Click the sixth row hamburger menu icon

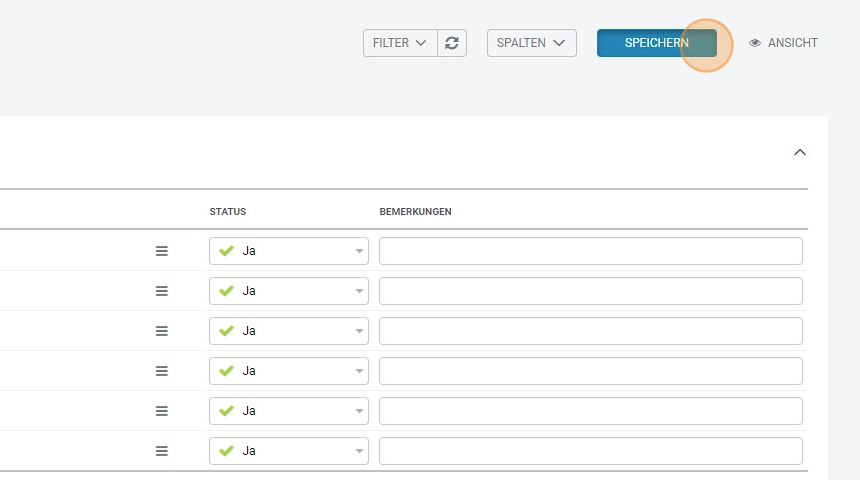pyautogui.click(x=162, y=451)
